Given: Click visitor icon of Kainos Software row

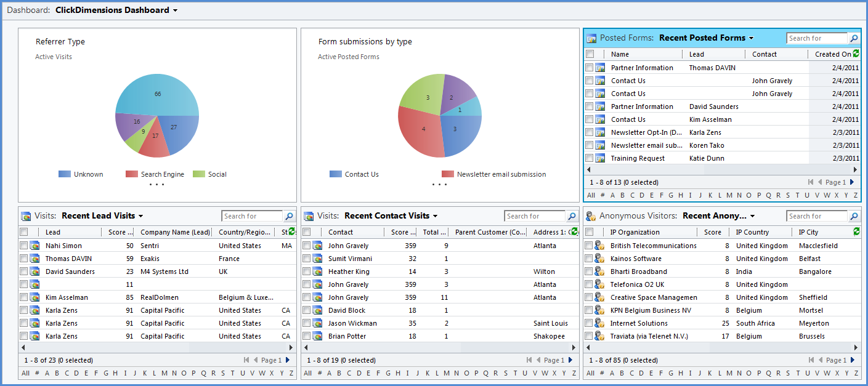Looking at the screenshot, I should [599, 259].
